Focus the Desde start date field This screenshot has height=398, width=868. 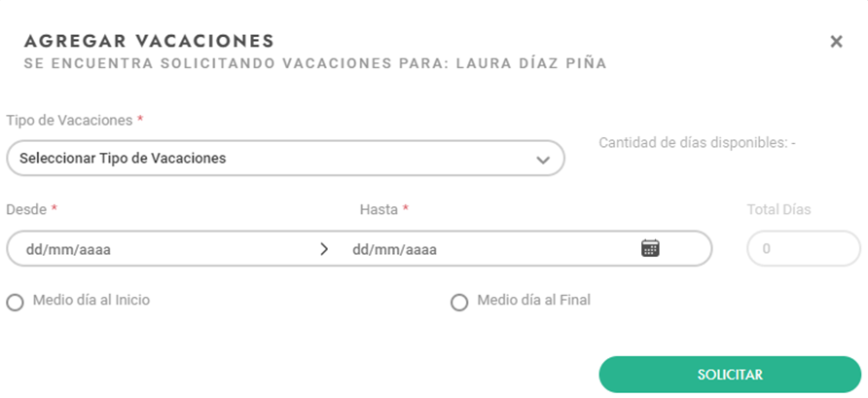pos(166,249)
